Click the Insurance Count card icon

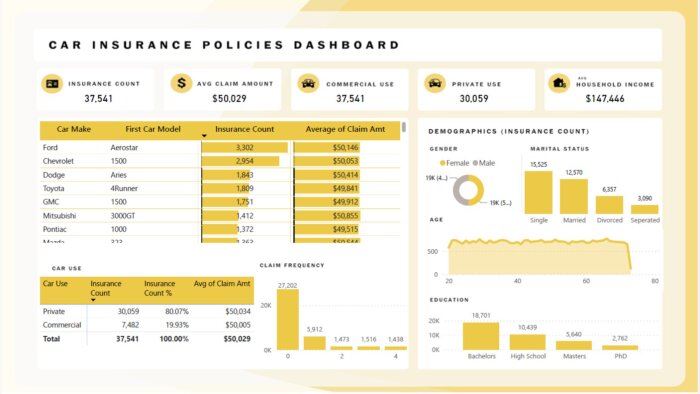coord(52,83)
